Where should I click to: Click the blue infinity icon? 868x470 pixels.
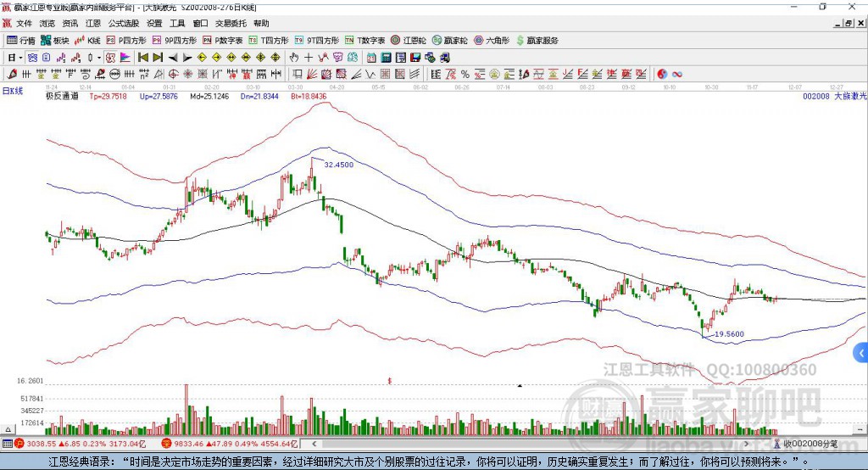[677, 74]
